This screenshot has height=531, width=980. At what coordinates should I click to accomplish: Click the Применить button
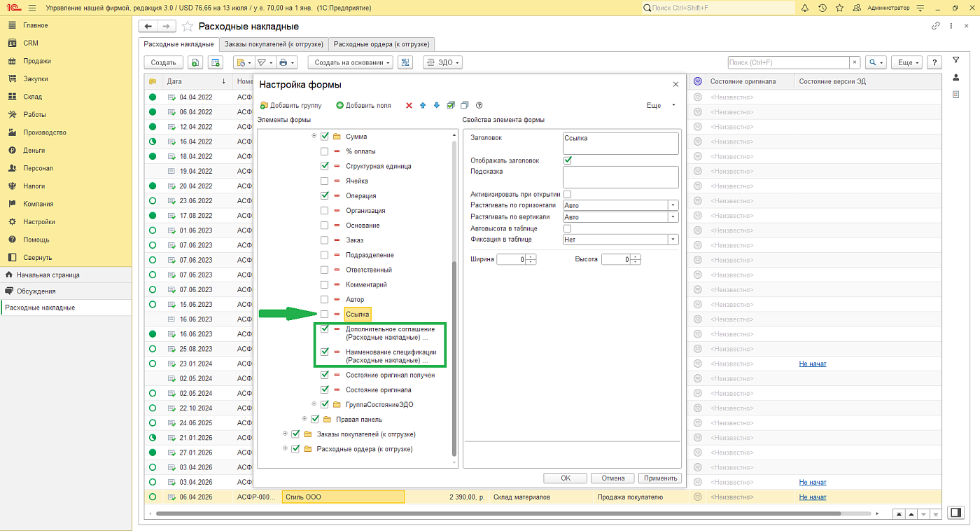tap(659, 478)
